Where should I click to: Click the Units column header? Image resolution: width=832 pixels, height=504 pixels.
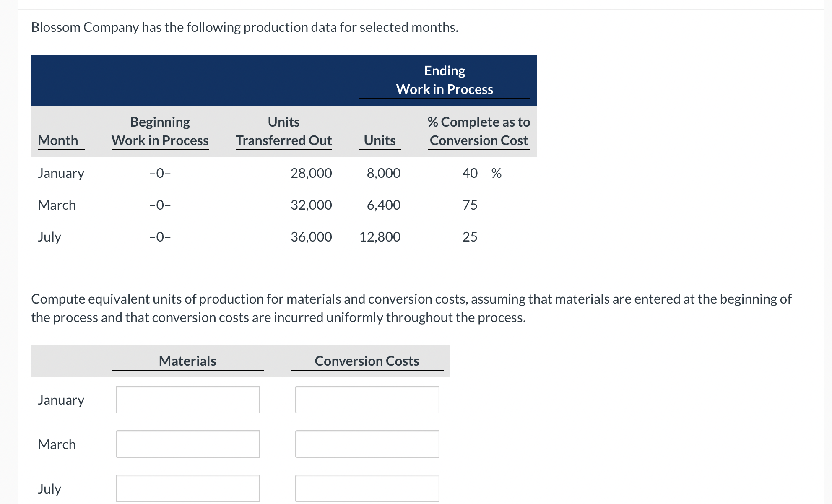[x=379, y=140]
